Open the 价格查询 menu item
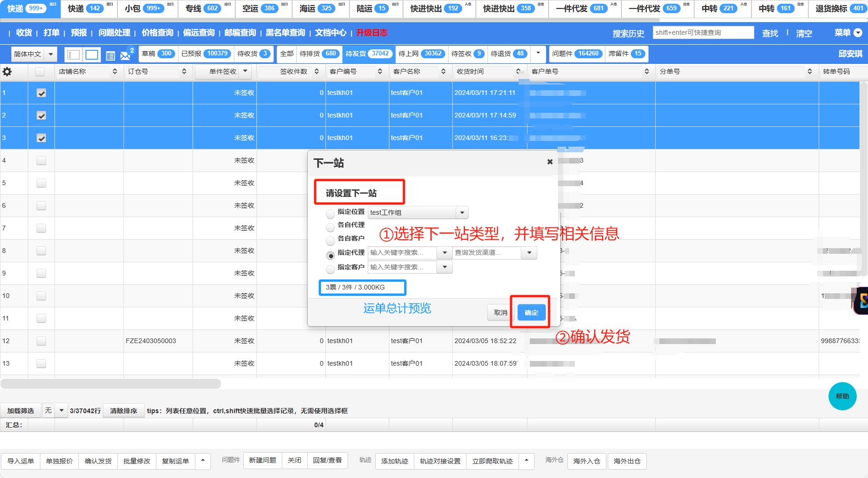Screen dimensions: 868x478 (157, 33)
